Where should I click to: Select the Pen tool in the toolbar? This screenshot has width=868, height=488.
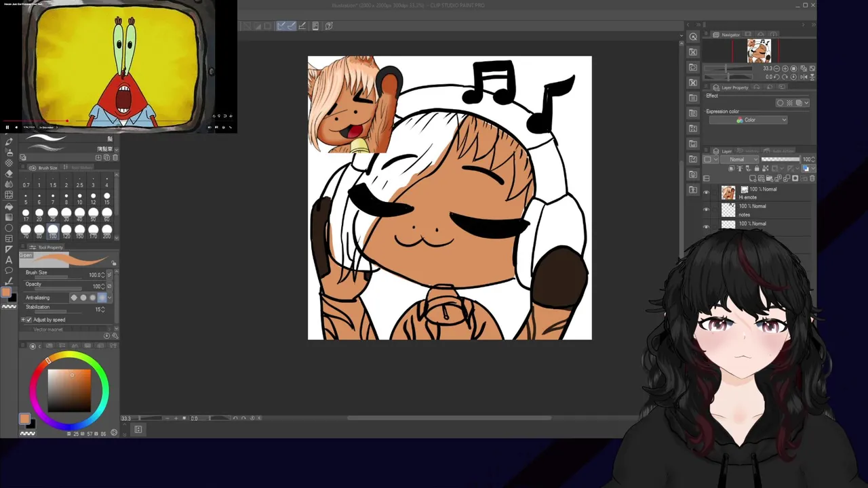(9, 142)
